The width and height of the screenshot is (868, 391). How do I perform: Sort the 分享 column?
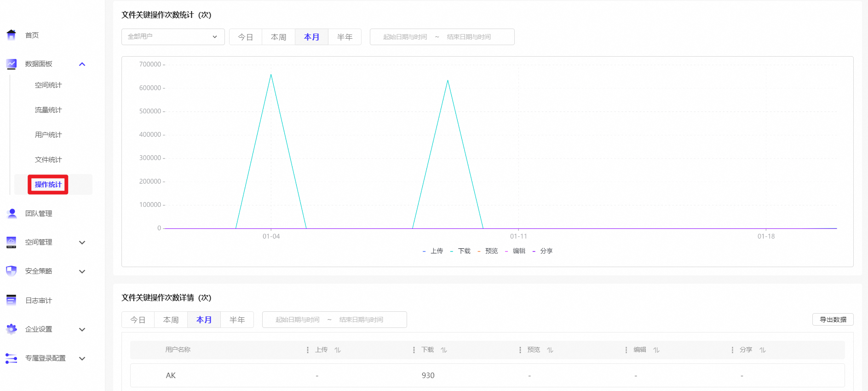(763, 350)
